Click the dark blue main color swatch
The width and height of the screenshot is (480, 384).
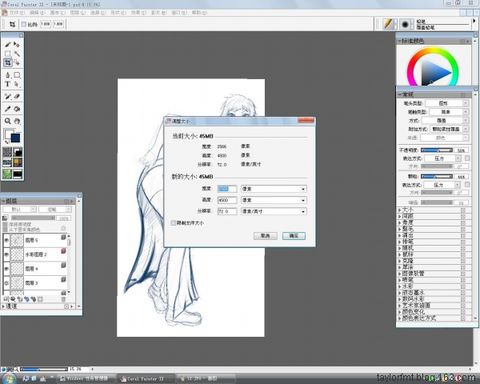pyautogui.click(x=16, y=138)
